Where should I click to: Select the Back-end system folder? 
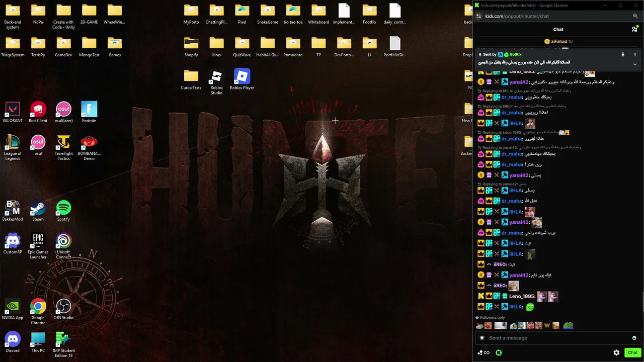[x=13, y=16]
